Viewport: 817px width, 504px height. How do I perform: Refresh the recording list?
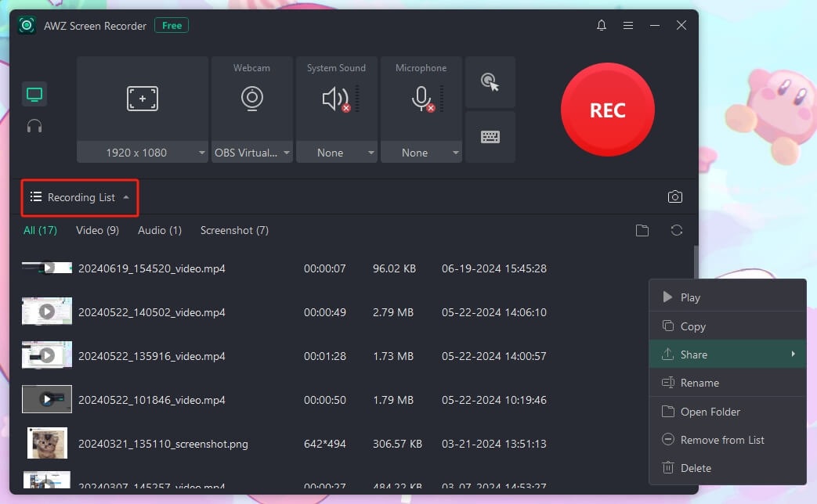click(x=676, y=230)
